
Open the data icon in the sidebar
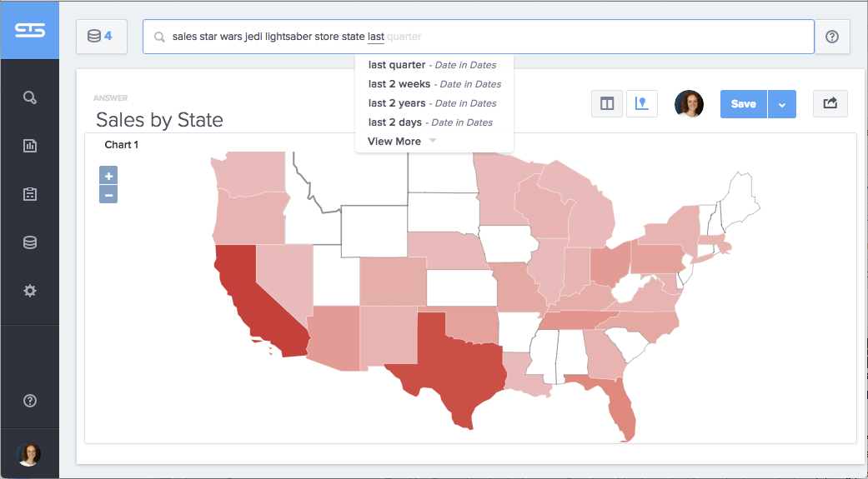pyautogui.click(x=30, y=242)
